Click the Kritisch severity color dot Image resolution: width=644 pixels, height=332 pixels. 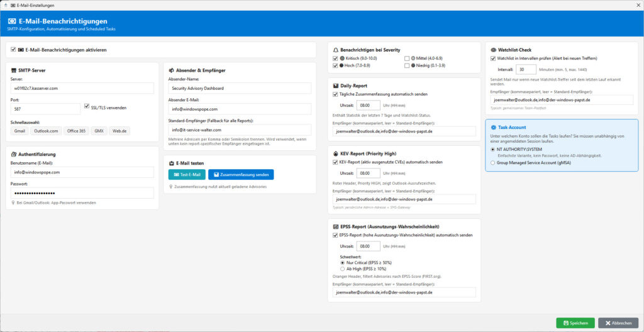tap(342, 58)
